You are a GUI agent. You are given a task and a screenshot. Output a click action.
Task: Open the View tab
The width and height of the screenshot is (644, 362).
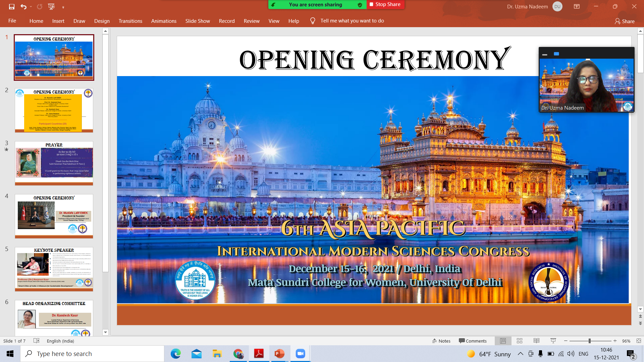click(x=274, y=21)
